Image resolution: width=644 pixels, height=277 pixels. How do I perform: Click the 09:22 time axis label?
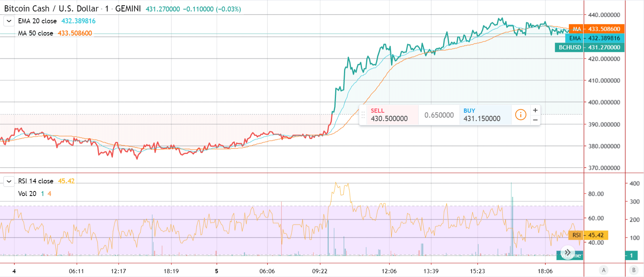(x=320, y=271)
